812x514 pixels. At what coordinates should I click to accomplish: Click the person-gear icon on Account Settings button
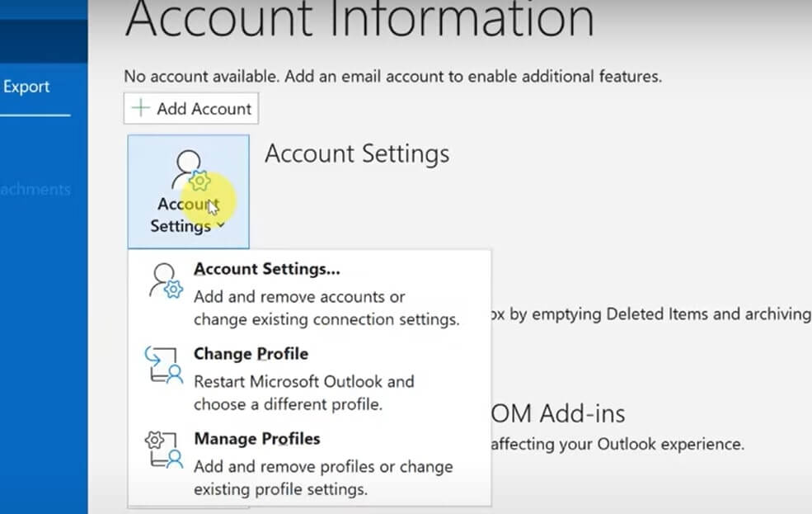pos(190,171)
